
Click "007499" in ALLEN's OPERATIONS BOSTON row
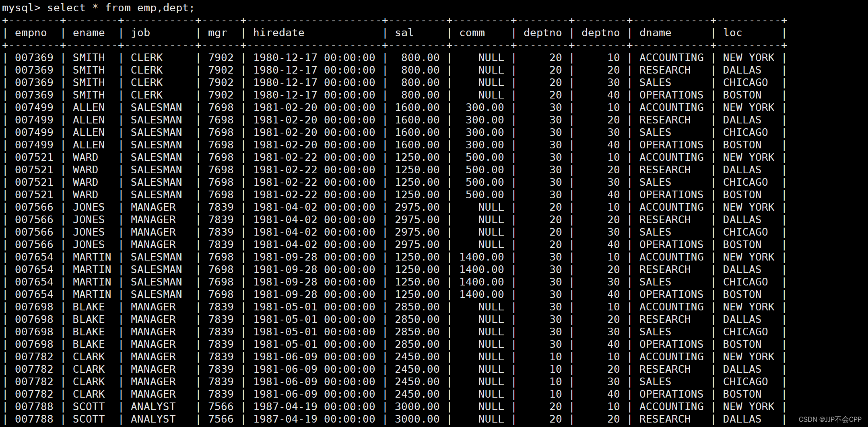click(x=34, y=145)
